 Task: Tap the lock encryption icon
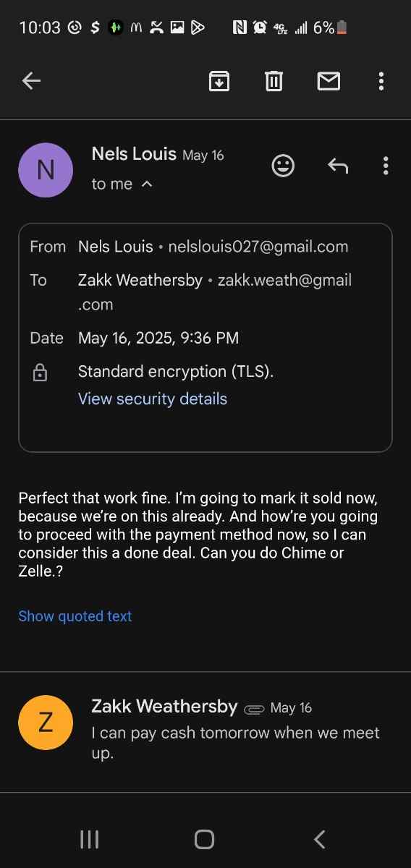40,373
